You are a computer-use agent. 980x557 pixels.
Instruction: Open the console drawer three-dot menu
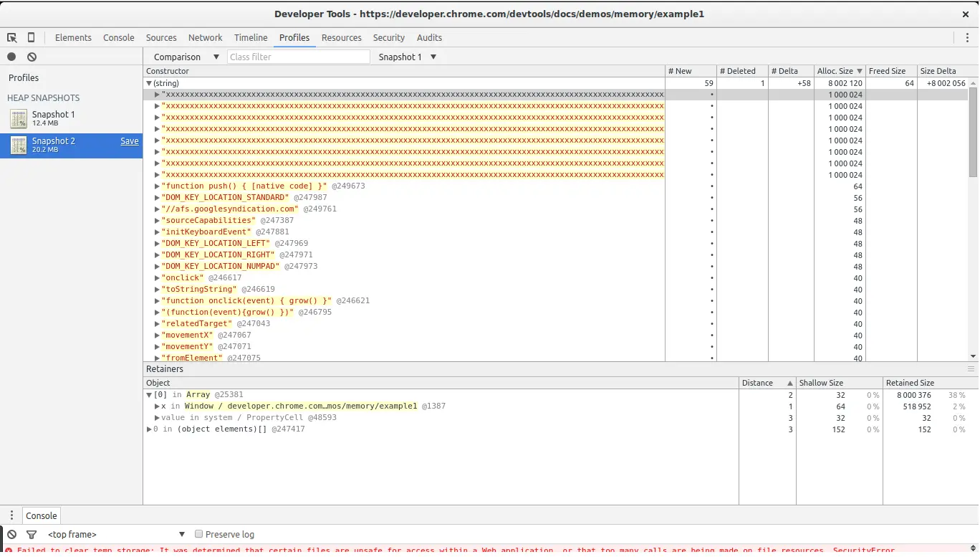pyautogui.click(x=11, y=515)
